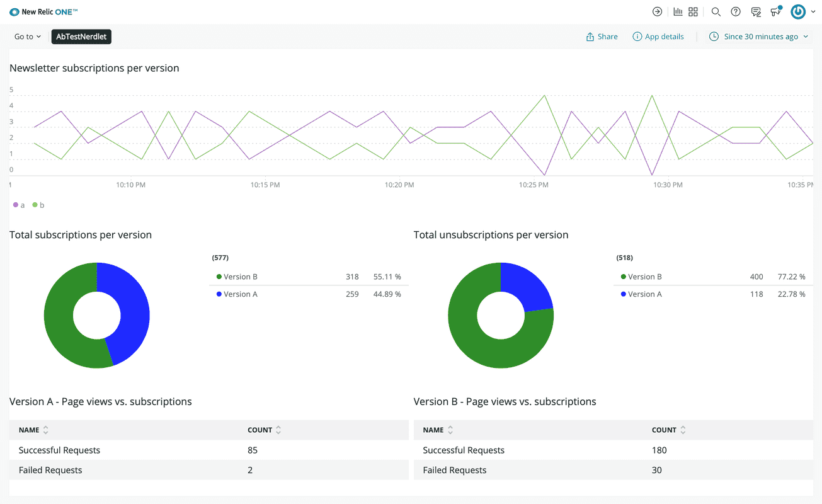
Task: Expand the user account chevron
Action: click(x=813, y=12)
